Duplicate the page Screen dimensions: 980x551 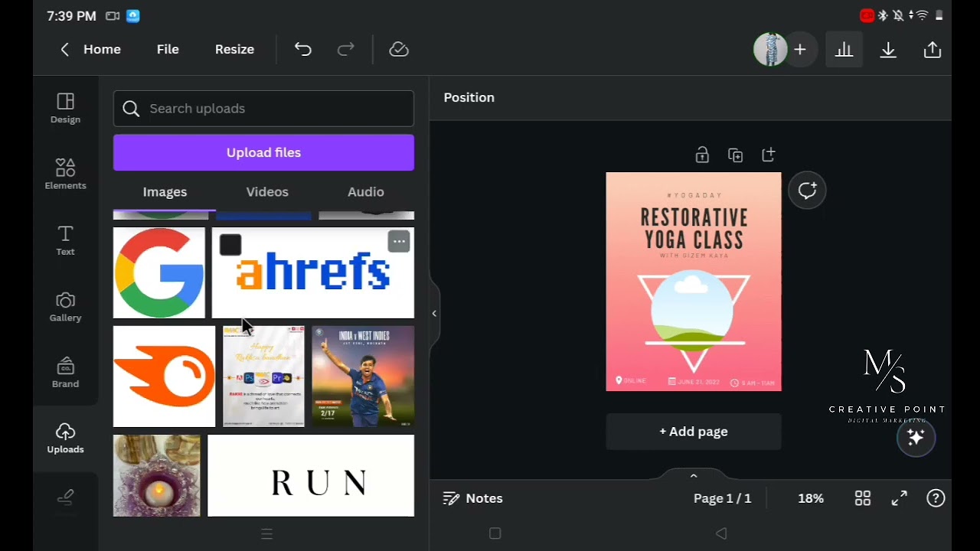tap(736, 155)
